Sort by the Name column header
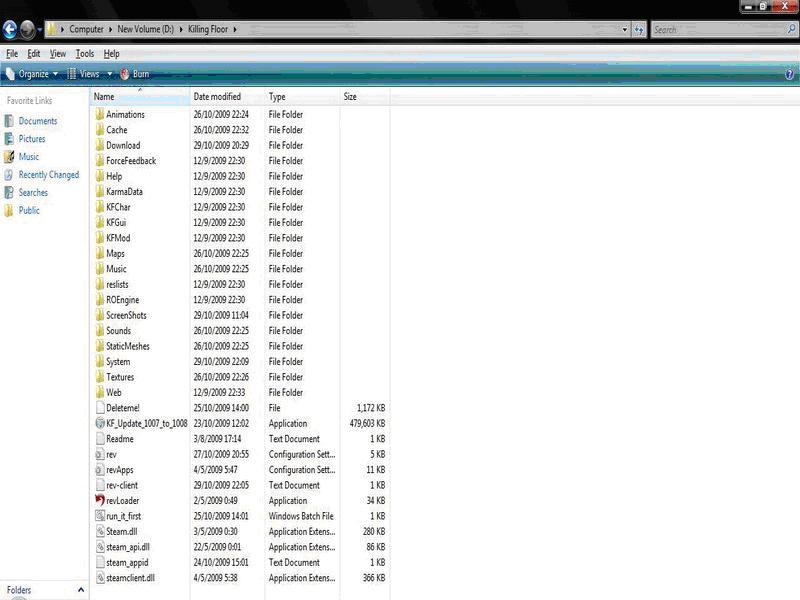This screenshot has height=600, width=800. click(x=140, y=96)
